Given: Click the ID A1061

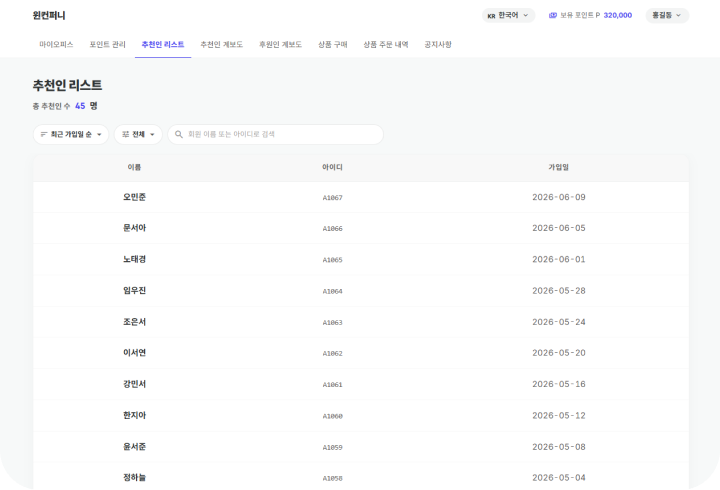Looking at the screenshot, I should point(332,385).
